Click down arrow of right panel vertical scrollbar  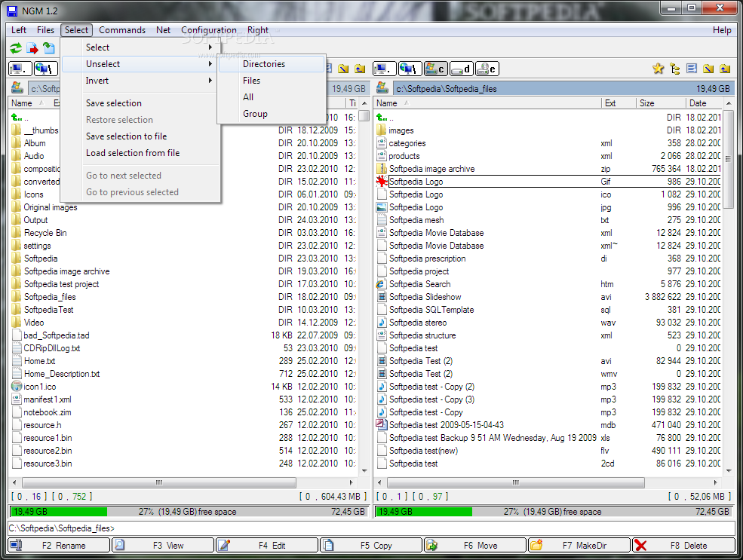click(729, 470)
